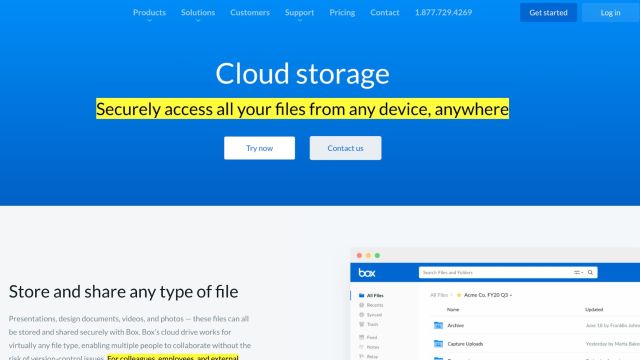Open the Contact nav item
The width and height of the screenshot is (640, 360).
pos(384,12)
